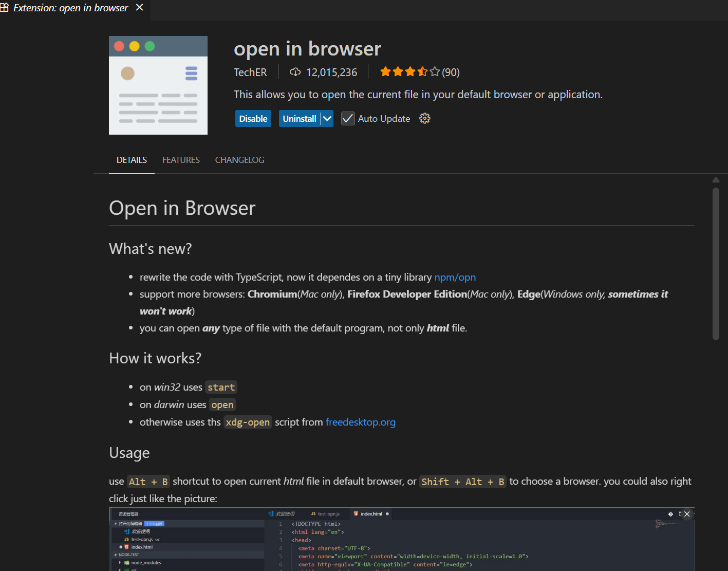
Task: Switch to the FEATURES tab
Action: tap(181, 160)
